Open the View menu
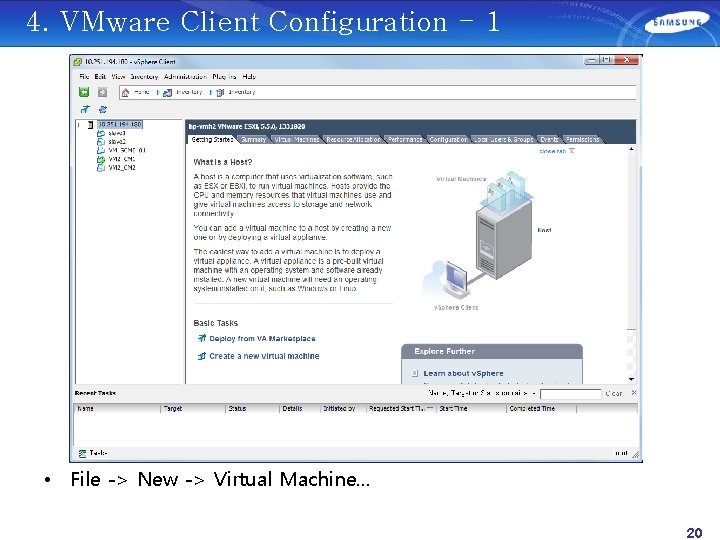This screenshot has height=540, width=720. pyautogui.click(x=118, y=77)
